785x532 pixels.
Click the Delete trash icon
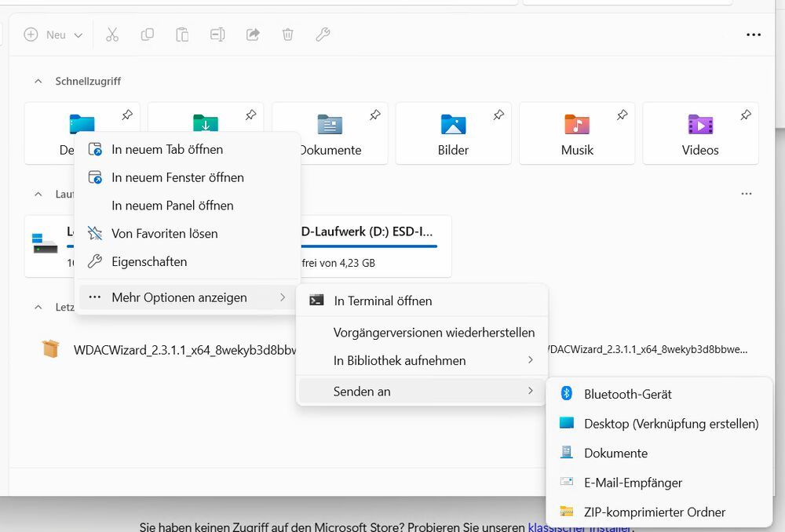[x=288, y=35]
